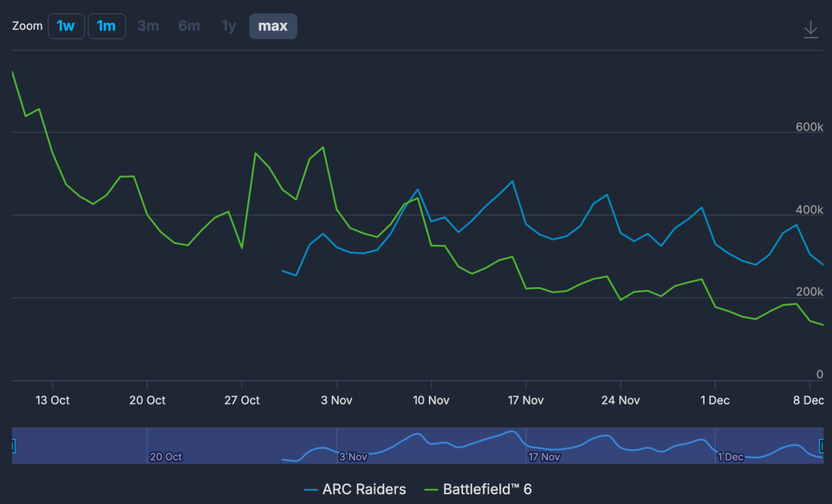Viewport: 832px width, 504px height.
Task: Click the 13 Oct x-axis date label
Action: tap(53, 400)
